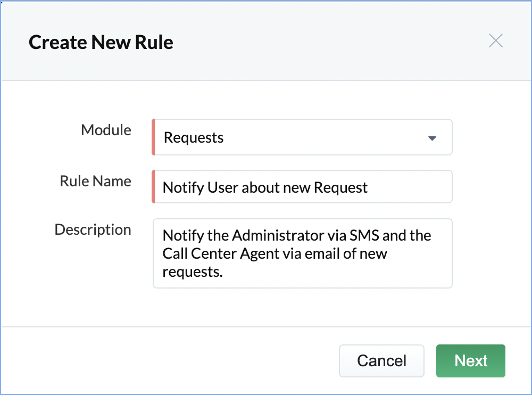Screen dimensions: 532x395
Task: Close the Create New Rule dialog
Action: (495, 41)
